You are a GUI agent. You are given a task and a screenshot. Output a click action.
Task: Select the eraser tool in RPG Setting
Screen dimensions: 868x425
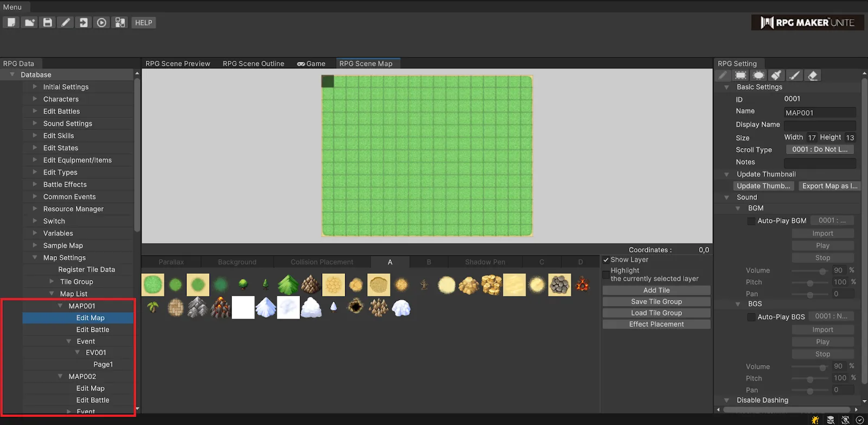(812, 75)
